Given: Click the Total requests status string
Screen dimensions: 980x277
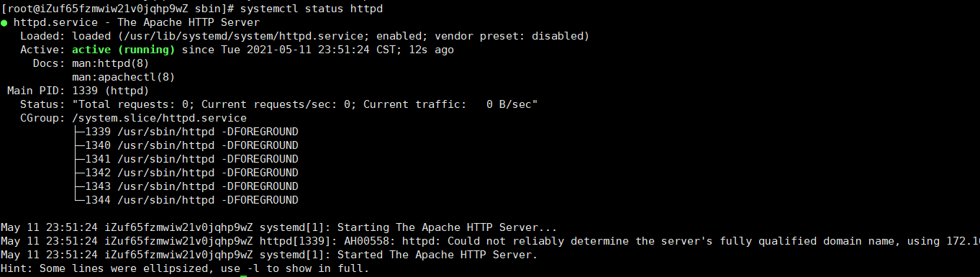Looking at the screenshot, I should tap(305, 104).
